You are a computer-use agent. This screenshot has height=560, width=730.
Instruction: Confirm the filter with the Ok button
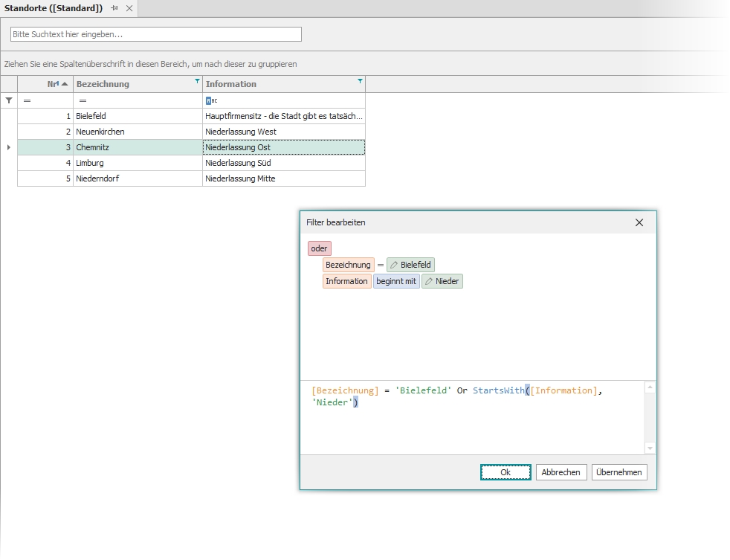(505, 472)
